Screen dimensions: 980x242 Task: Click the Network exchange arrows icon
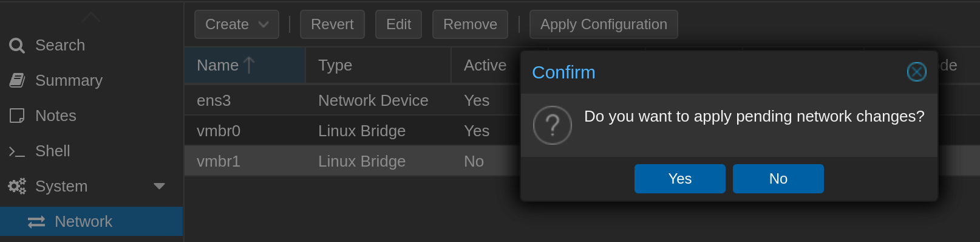36,222
